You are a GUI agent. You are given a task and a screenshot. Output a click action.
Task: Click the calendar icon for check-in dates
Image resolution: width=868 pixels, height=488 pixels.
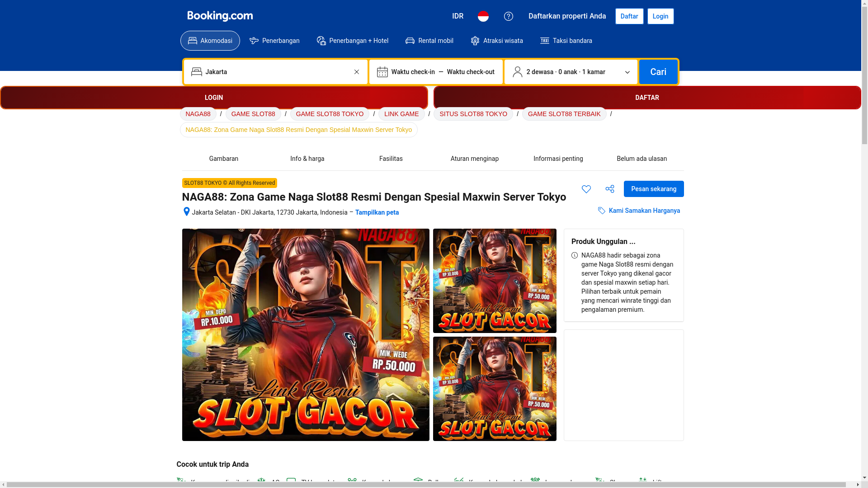click(382, 72)
